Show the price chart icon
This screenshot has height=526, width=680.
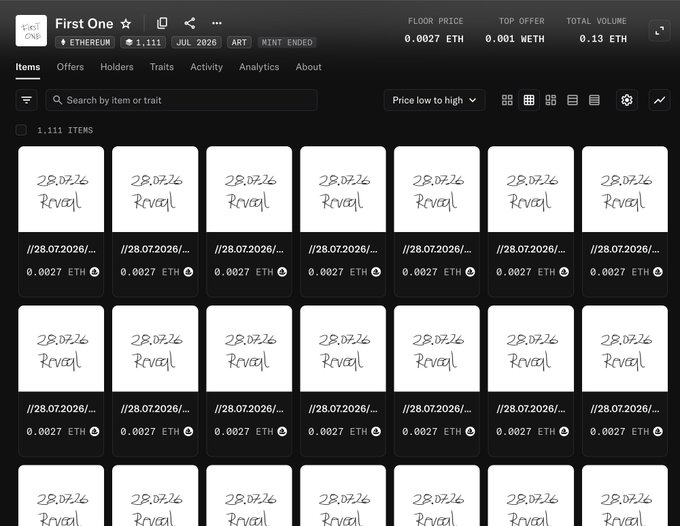pyautogui.click(x=660, y=100)
